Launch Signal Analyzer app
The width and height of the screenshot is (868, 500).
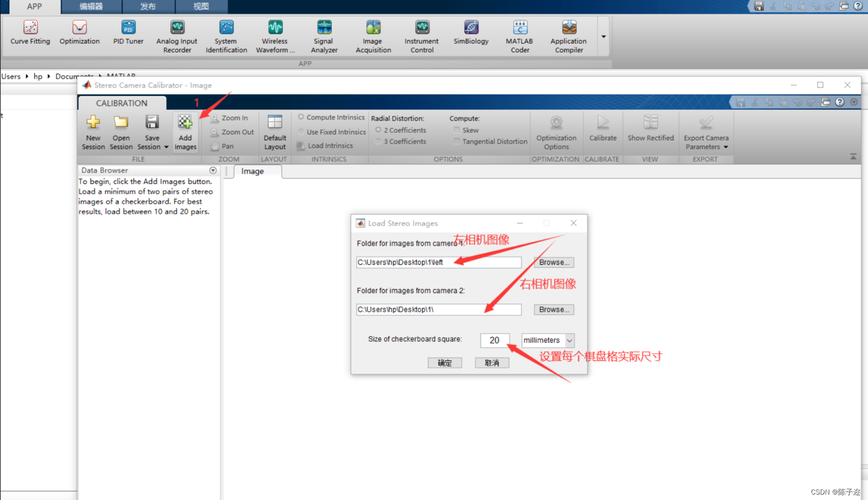click(324, 37)
